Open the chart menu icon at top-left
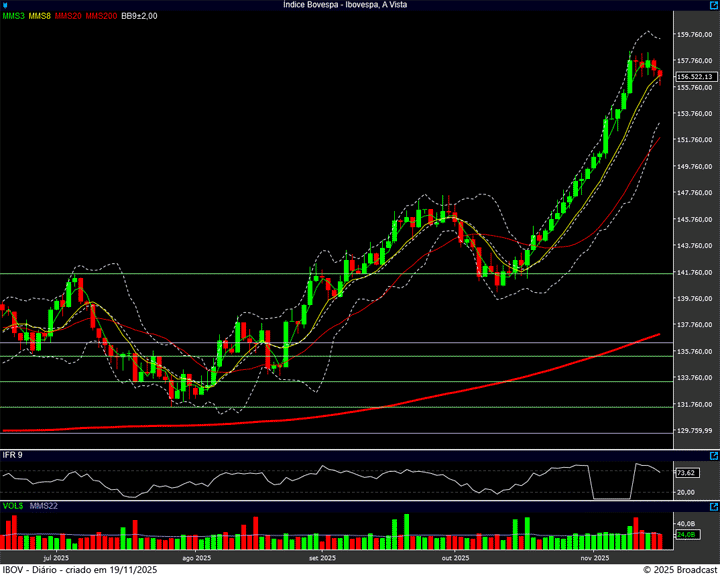 pyautogui.click(x=6, y=5)
